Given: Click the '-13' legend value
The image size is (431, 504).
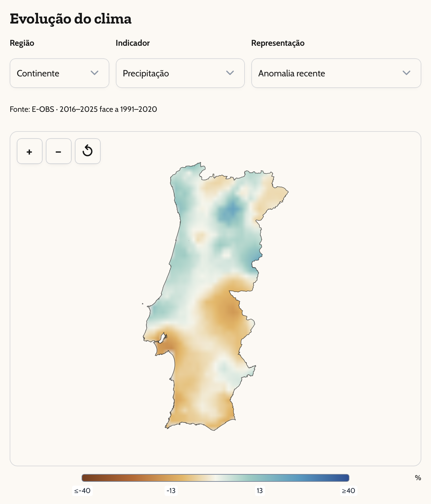Looking at the screenshot, I should pos(171,491).
